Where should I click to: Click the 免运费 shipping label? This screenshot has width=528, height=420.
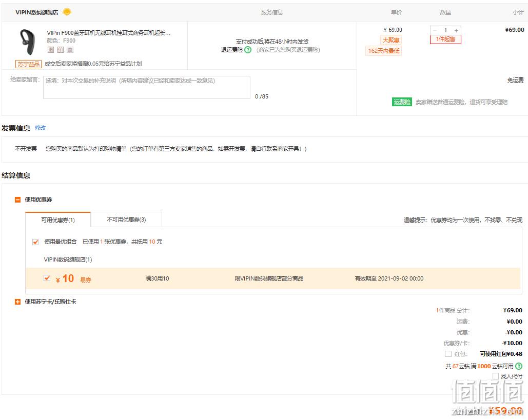click(x=516, y=80)
